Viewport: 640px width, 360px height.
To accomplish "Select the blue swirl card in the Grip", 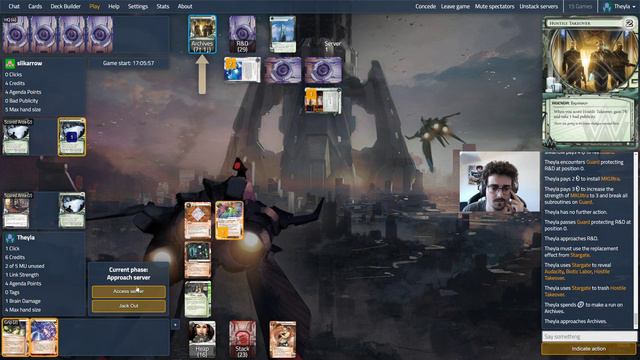I will 44,337.
